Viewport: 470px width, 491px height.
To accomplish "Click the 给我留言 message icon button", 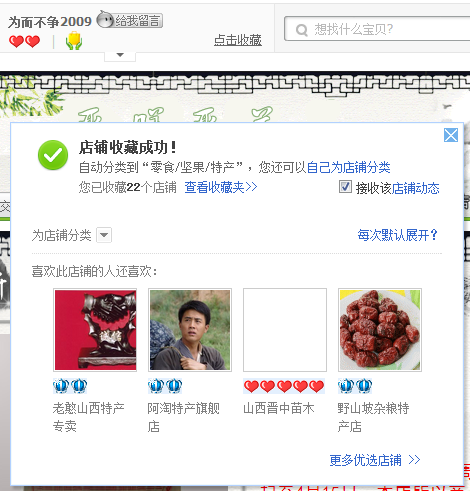I will tap(130, 20).
